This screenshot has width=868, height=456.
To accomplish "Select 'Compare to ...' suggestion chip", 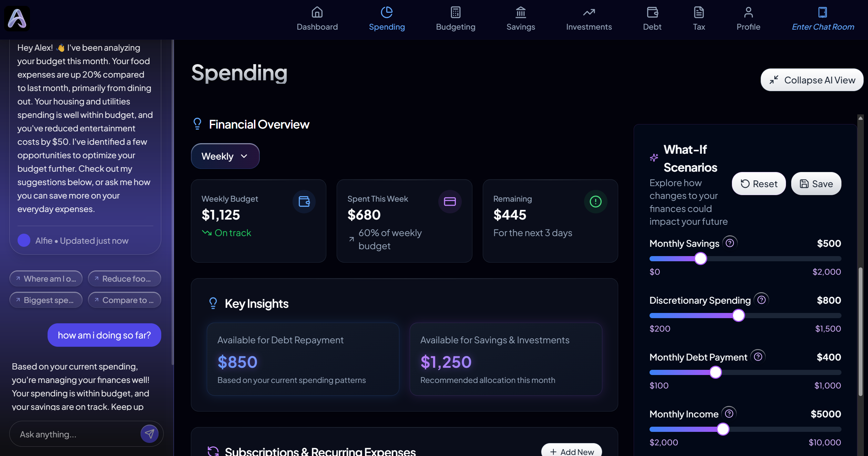I will (124, 300).
